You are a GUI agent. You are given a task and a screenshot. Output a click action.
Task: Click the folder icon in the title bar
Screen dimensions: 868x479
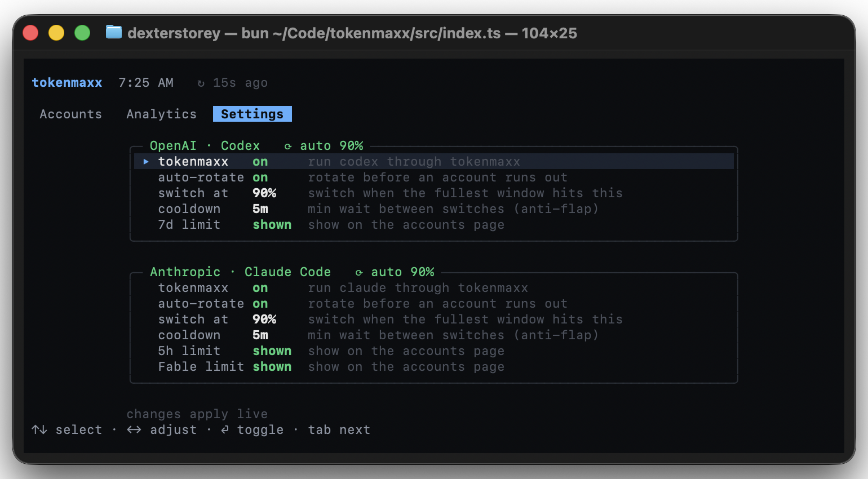coord(114,32)
